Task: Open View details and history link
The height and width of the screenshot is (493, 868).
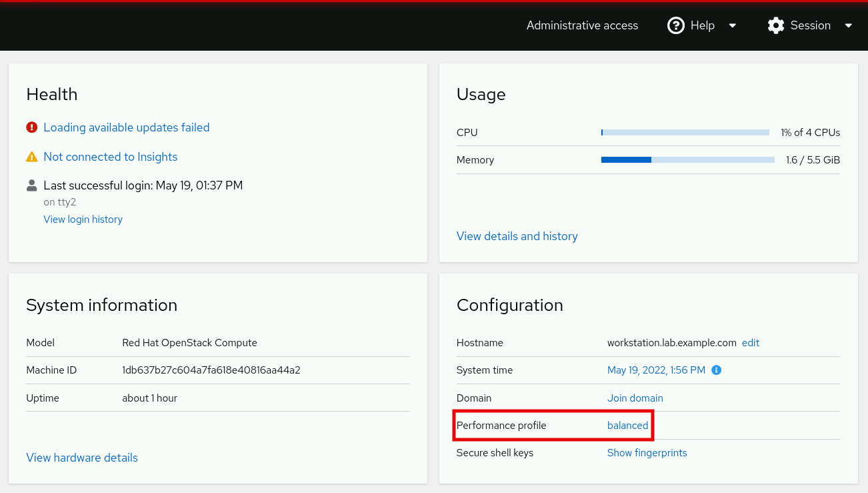Action: coord(517,236)
